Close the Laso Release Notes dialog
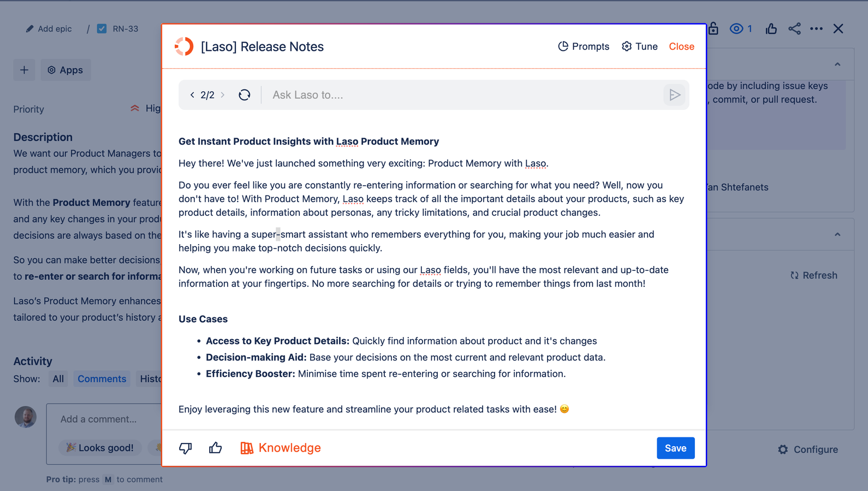 click(682, 46)
